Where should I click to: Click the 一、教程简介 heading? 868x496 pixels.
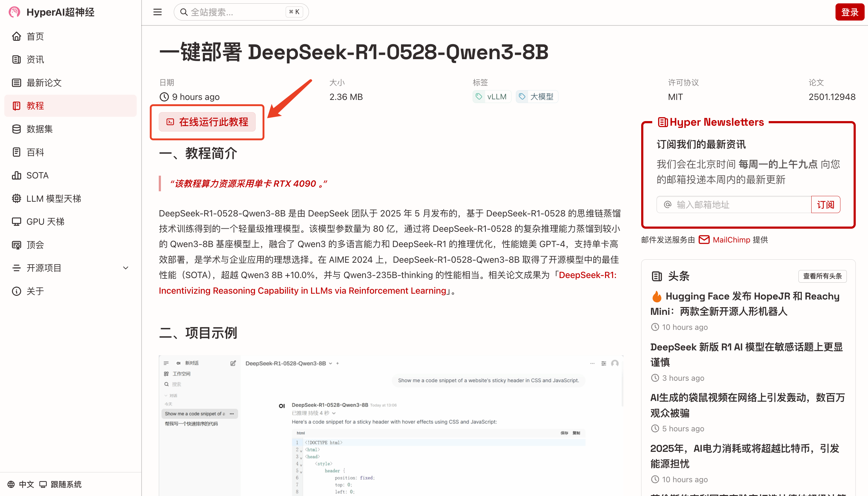[x=198, y=153]
